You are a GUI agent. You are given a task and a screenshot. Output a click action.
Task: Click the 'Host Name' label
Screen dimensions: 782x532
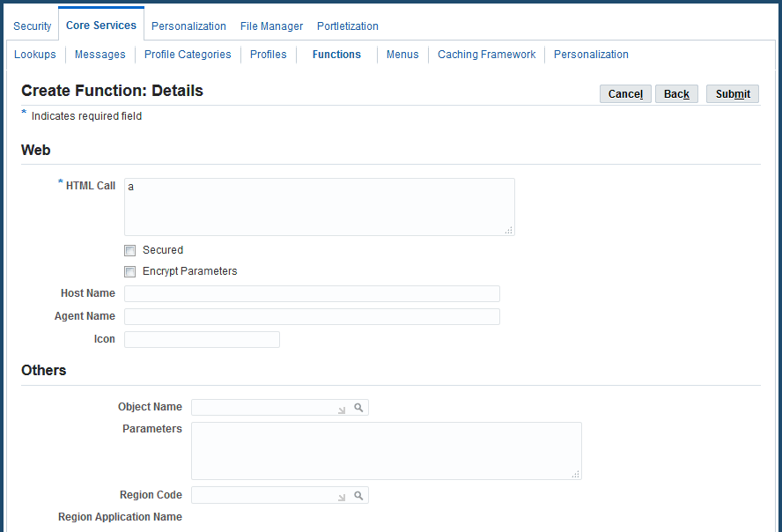pyautogui.click(x=88, y=293)
